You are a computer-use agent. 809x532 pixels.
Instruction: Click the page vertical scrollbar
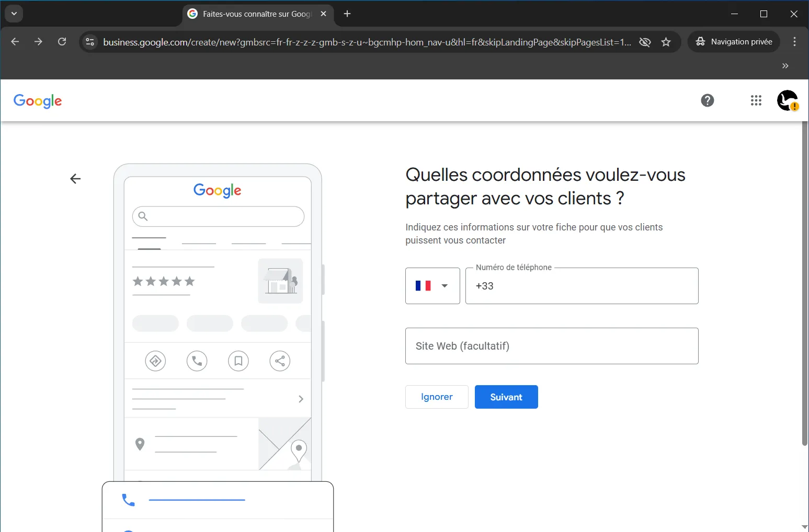tap(804, 282)
